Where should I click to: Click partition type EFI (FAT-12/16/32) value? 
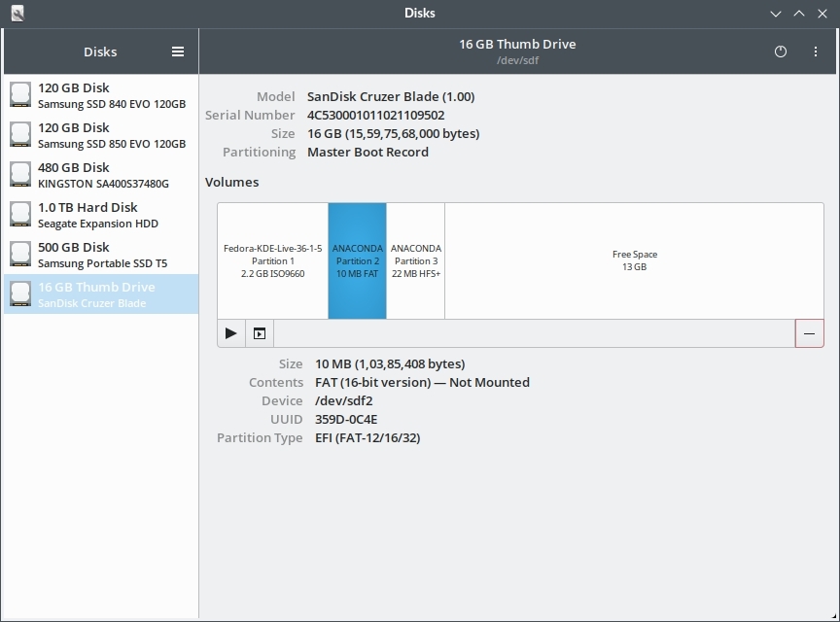(x=367, y=437)
